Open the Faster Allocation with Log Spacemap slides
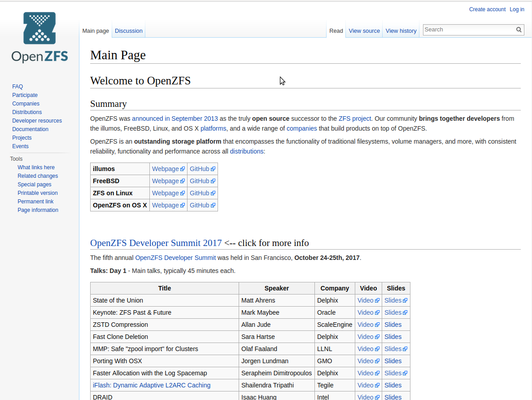Screen dimensions: 532x400 click(x=396, y=373)
